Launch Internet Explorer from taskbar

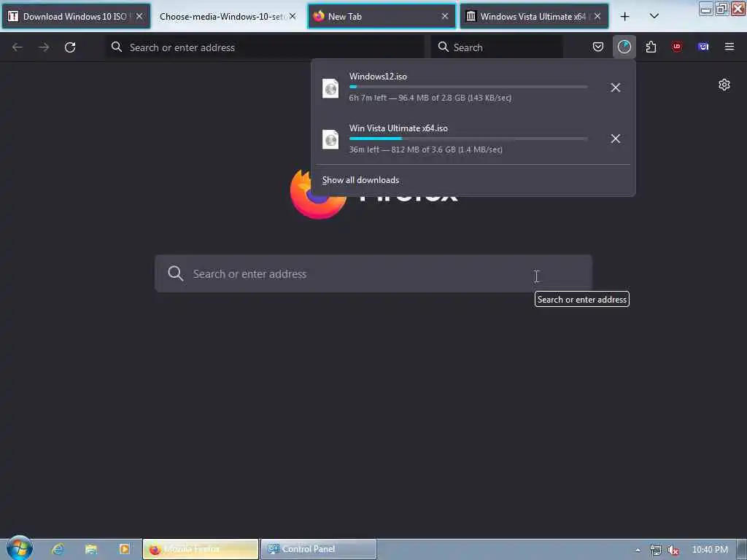coord(58,549)
